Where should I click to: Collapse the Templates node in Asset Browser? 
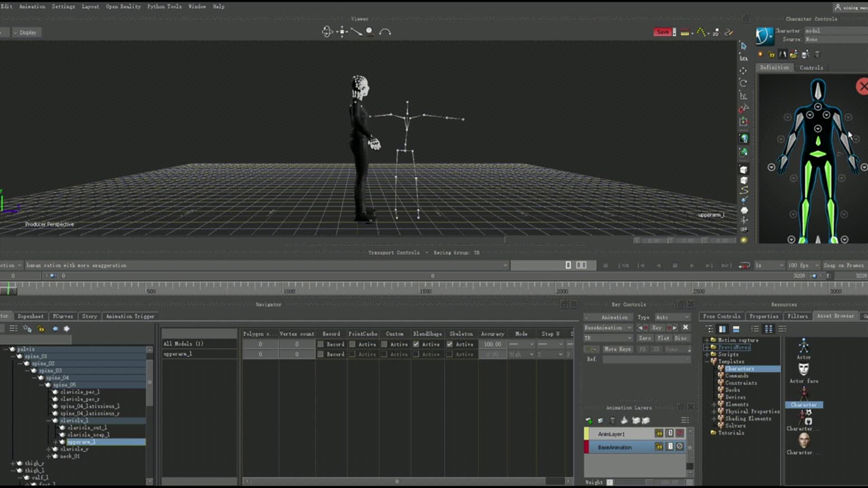coord(707,361)
